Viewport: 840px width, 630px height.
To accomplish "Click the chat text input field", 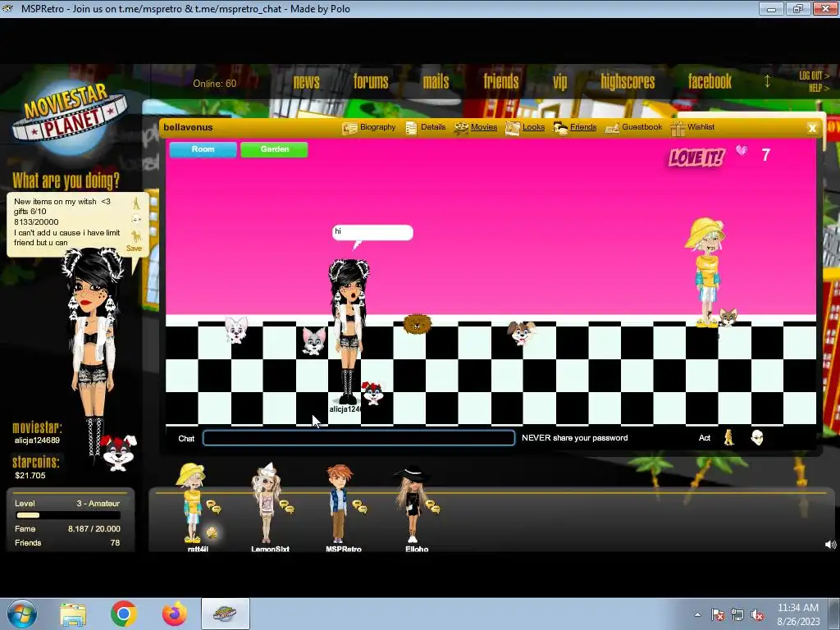I will pyautogui.click(x=359, y=438).
